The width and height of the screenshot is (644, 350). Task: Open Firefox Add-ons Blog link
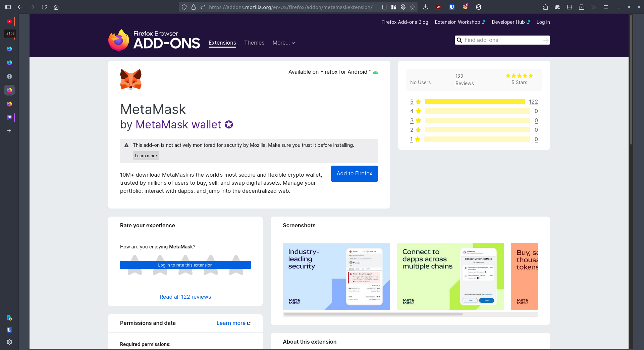[x=405, y=22]
